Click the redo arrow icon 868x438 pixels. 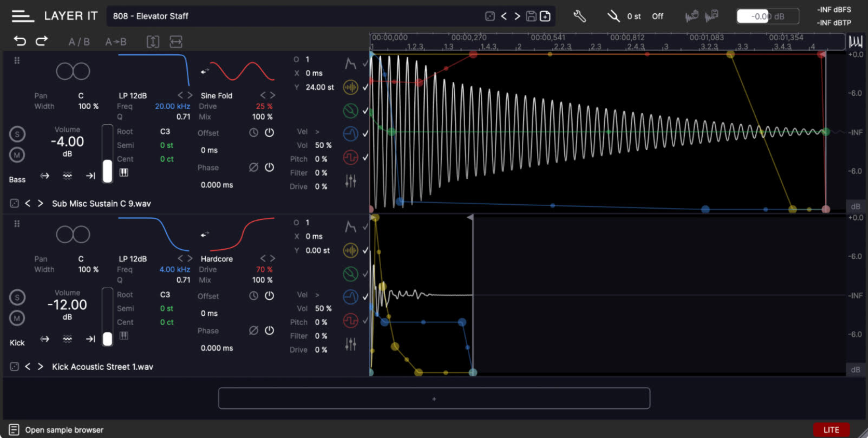42,41
